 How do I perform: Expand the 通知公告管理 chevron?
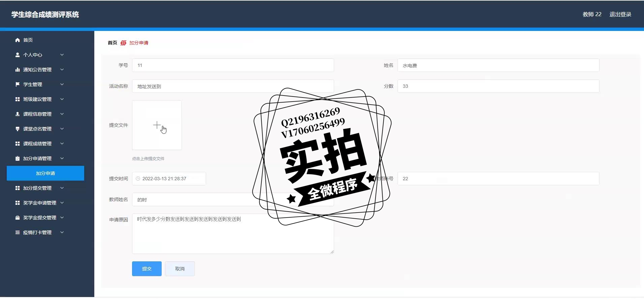click(62, 70)
